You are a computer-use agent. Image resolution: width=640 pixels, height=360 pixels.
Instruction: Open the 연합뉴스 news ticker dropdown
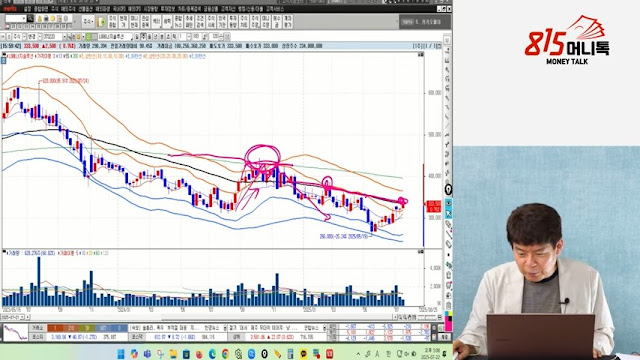click(324, 328)
